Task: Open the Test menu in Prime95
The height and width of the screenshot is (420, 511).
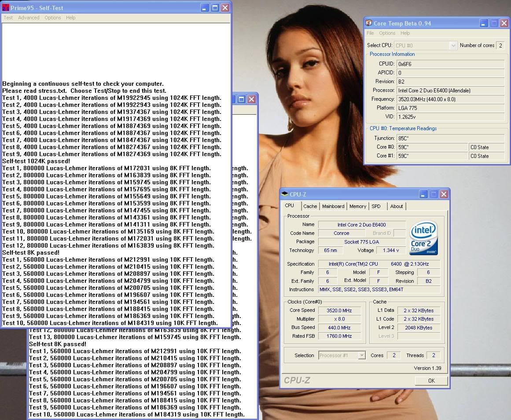Action: (x=8, y=18)
